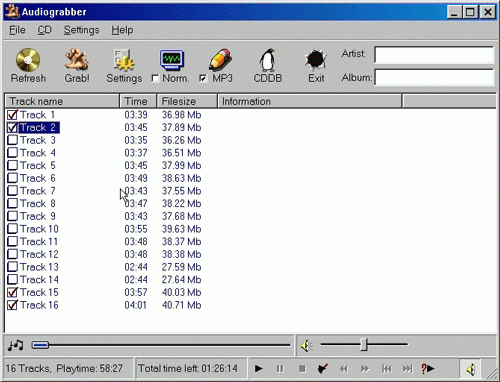
Task: Uncheck Track 15 checkbox
Action: click(x=12, y=292)
